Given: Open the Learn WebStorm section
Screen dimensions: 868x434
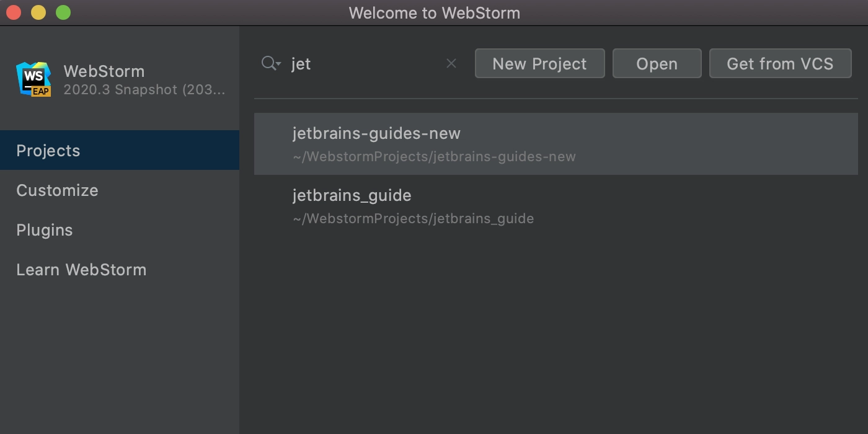Looking at the screenshot, I should pos(120,269).
